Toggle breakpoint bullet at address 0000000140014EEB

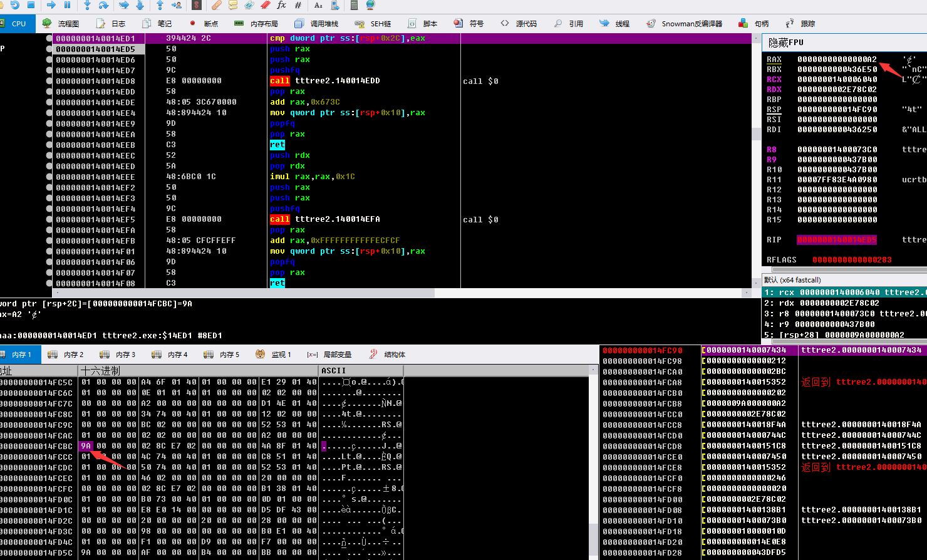click(x=49, y=145)
